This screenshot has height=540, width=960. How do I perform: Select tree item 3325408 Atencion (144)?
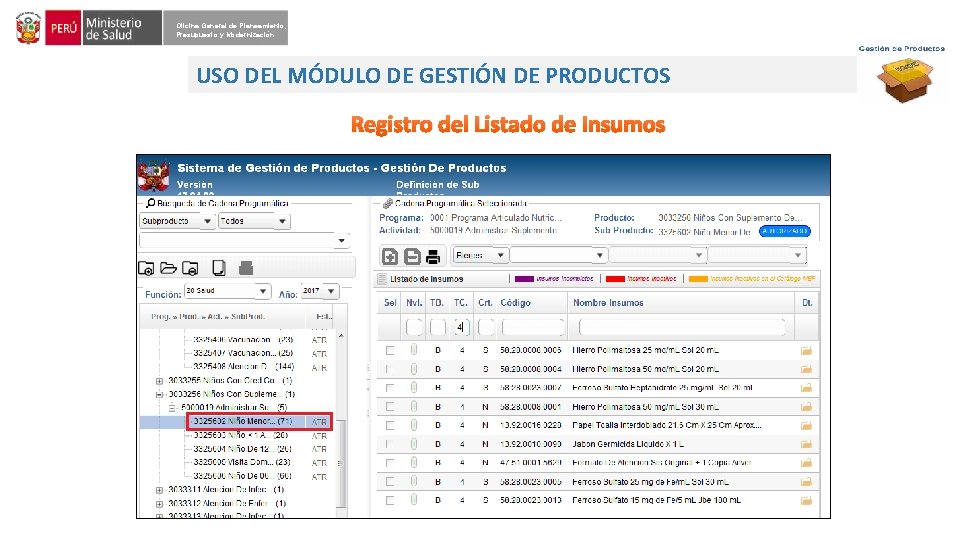(x=243, y=367)
